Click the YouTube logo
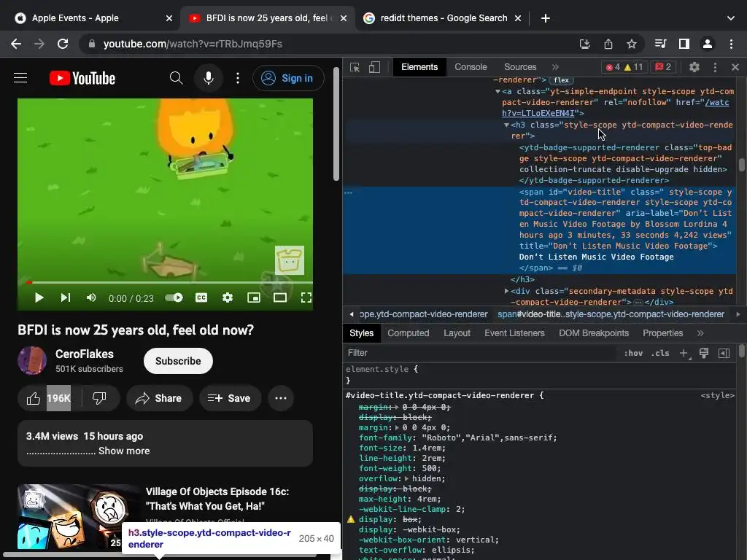 [82, 78]
